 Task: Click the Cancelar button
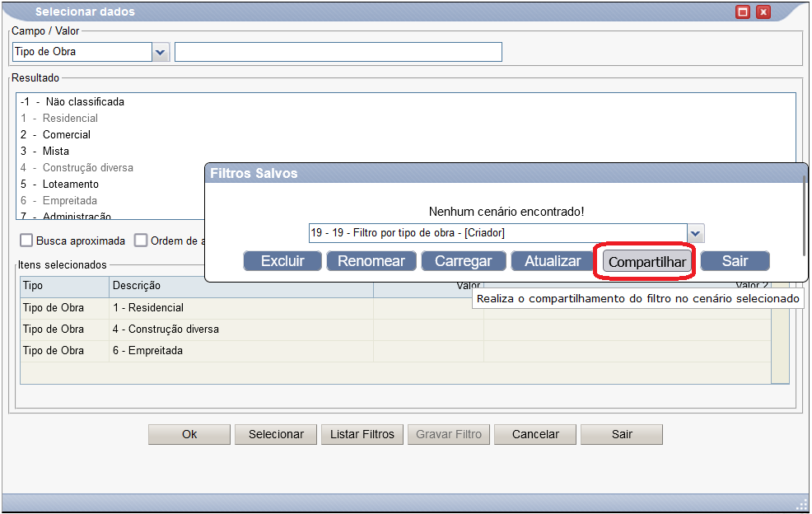[x=535, y=434]
